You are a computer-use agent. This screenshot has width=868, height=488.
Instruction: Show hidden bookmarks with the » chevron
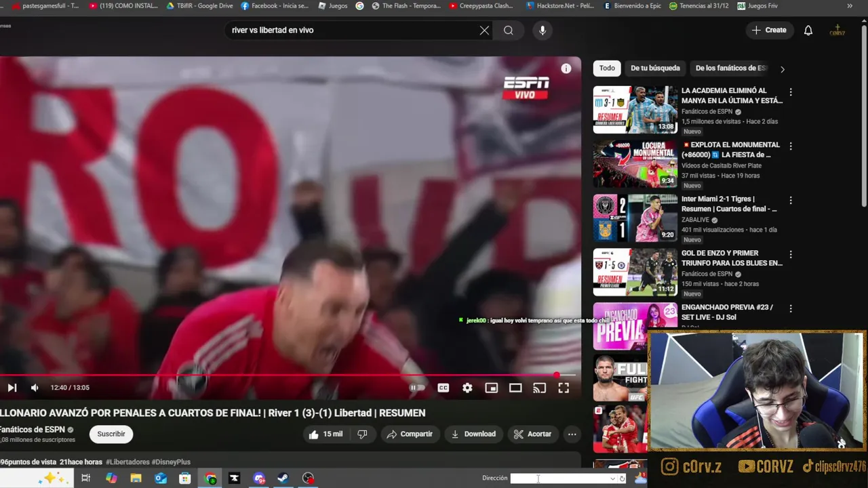point(850,5)
